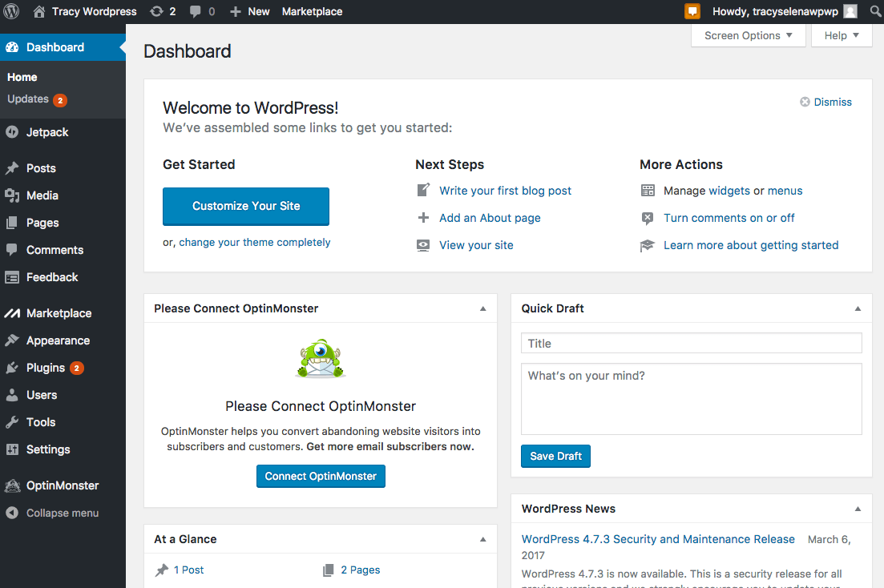This screenshot has width=884, height=588.
Task: Click the Marketplace icon in sidebar
Action: point(12,313)
